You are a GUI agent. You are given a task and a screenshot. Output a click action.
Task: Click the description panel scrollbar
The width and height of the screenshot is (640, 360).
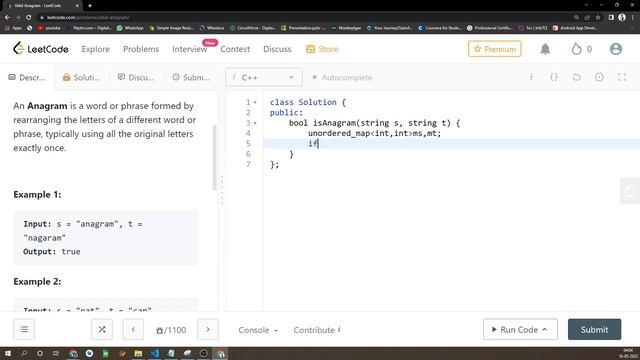pos(214,157)
